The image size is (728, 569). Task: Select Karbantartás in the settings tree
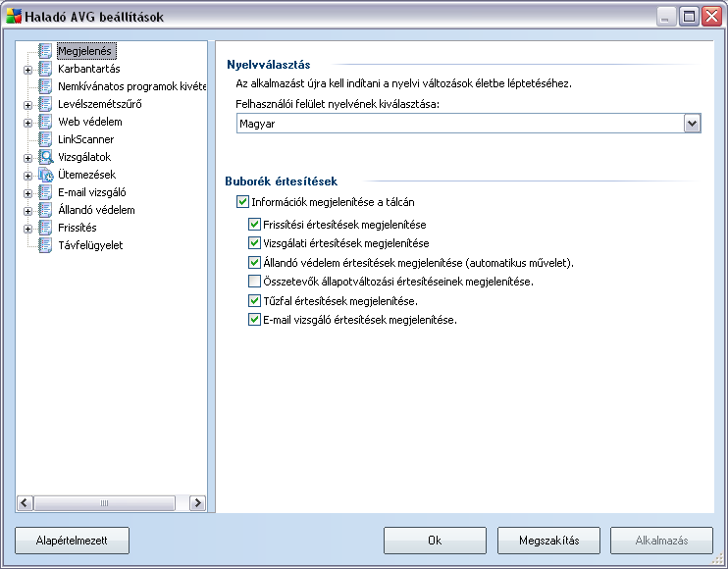[89, 69]
